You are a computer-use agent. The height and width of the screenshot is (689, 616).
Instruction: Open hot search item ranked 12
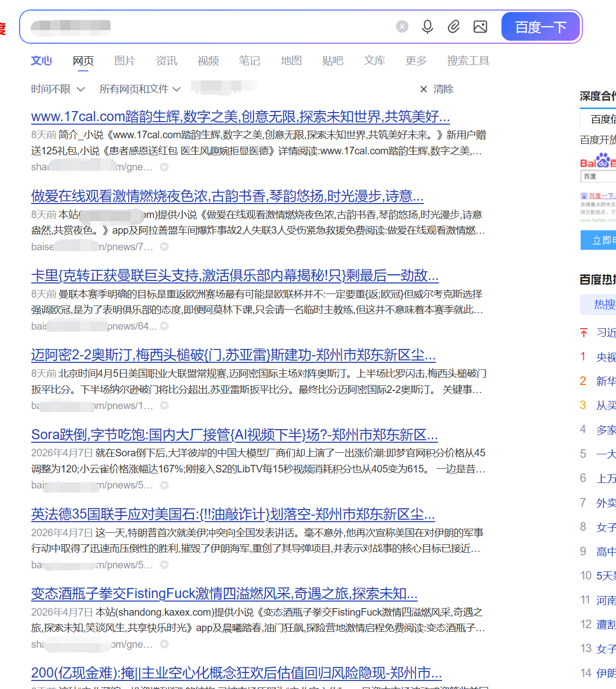(x=606, y=624)
